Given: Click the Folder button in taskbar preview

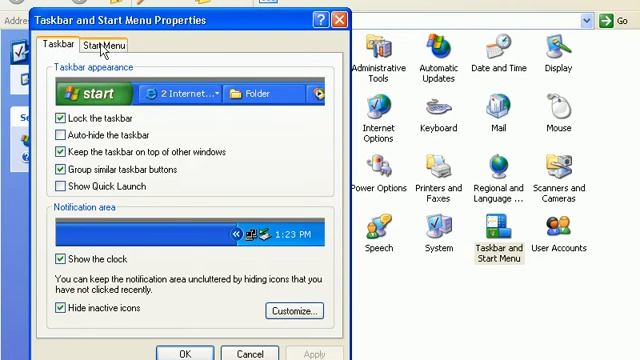Looking at the screenshot, I should [264, 94].
